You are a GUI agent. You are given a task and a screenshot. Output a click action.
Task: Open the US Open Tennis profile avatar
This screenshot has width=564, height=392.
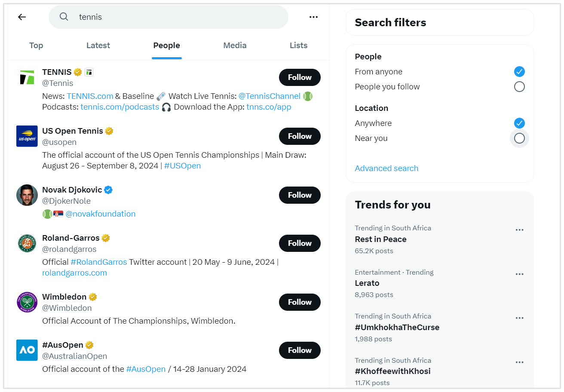click(x=27, y=136)
